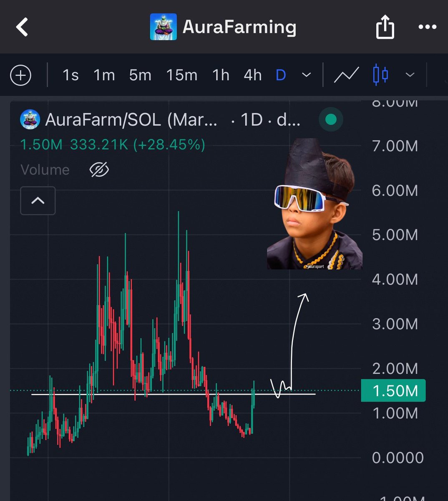
Task: Go back using the arrow icon
Action: 22,27
